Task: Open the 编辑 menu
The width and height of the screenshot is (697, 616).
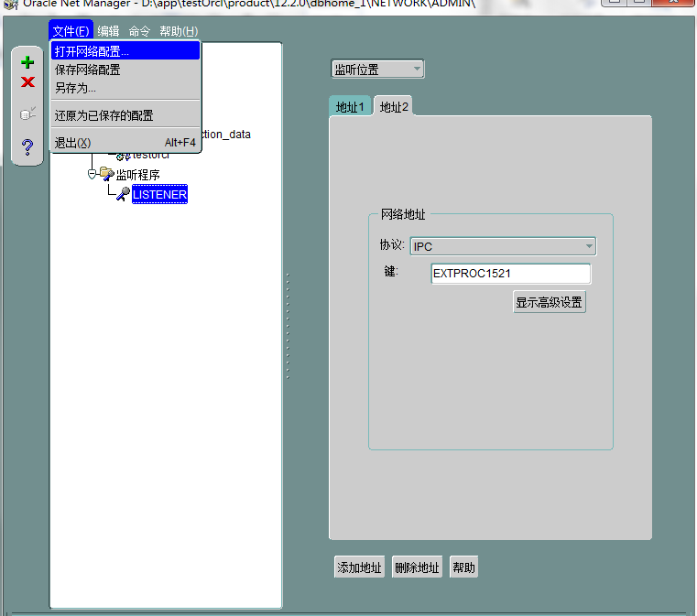Action: (x=108, y=31)
